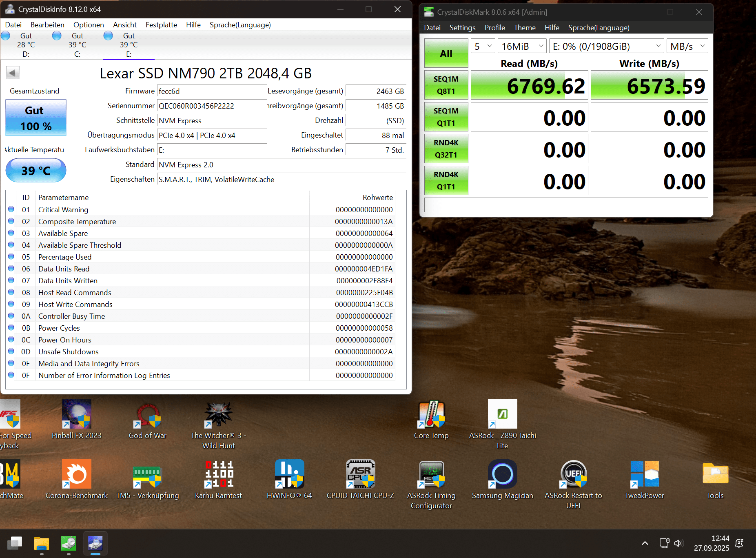Select the Power On Hours row
The height and width of the screenshot is (558, 756).
point(201,340)
